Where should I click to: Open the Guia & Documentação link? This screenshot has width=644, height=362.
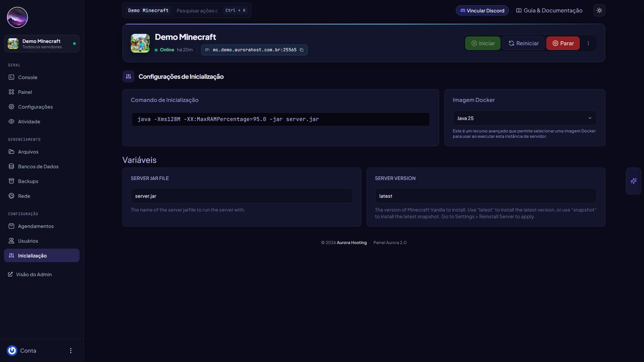[x=549, y=11]
